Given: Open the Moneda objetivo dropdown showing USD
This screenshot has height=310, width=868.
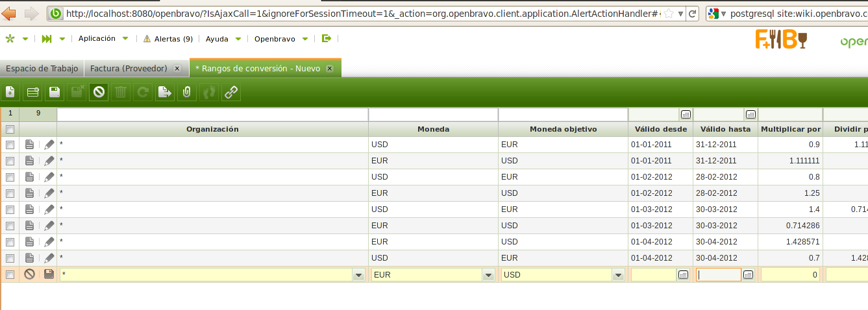Looking at the screenshot, I should click(618, 275).
